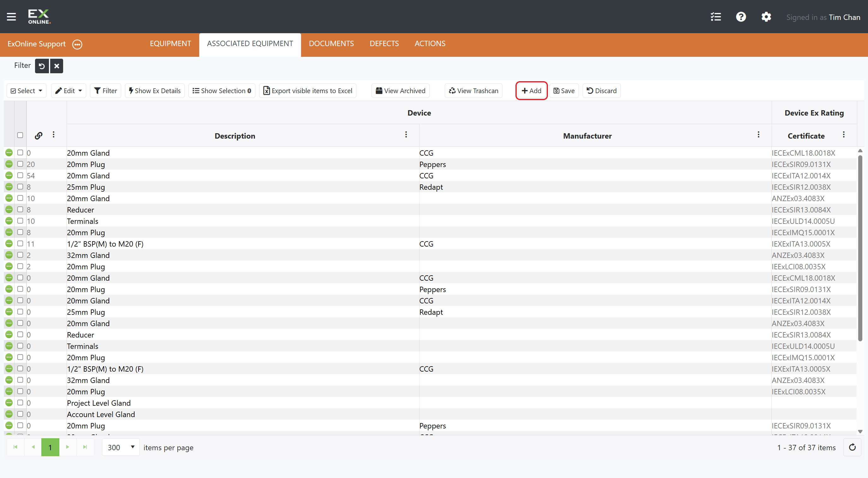The height and width of the screenshot is (478, 868).
Task: Open the help question mark icon
Action: tap(741, 17)
